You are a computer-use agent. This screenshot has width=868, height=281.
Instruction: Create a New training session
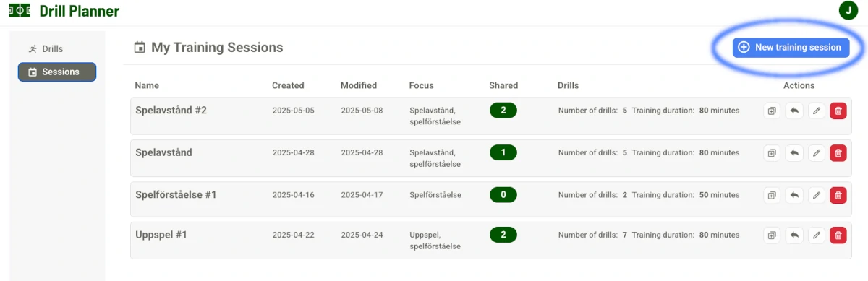[790, 47]
